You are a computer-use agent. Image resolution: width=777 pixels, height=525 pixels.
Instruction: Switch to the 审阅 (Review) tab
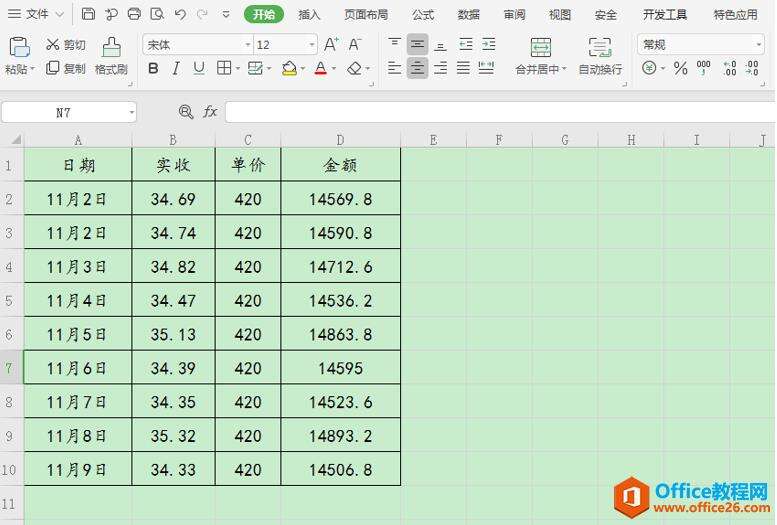coord(514,15)
